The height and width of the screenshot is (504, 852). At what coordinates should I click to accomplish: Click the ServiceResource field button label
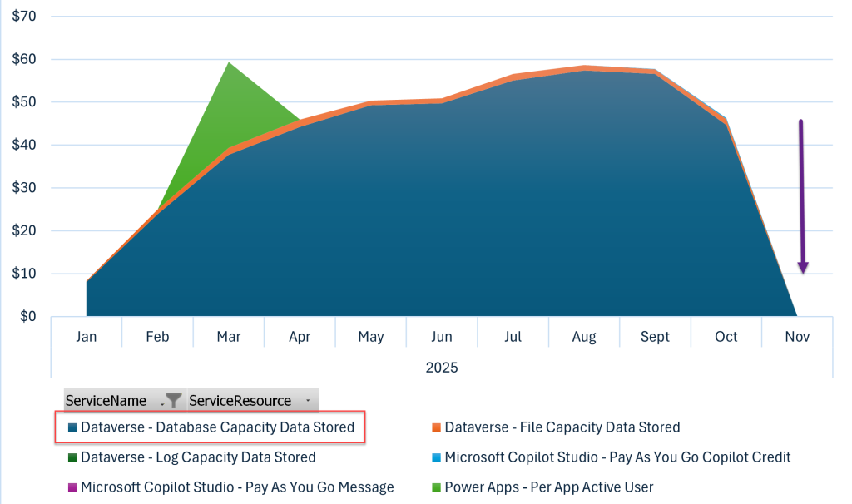pyautogui.click(x=240, y=401)
